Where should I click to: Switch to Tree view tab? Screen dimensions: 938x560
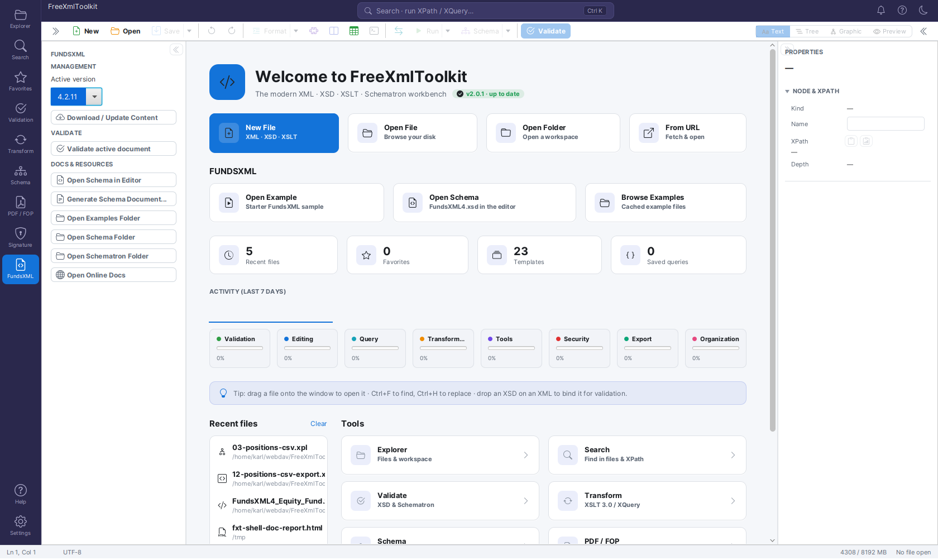807,31
